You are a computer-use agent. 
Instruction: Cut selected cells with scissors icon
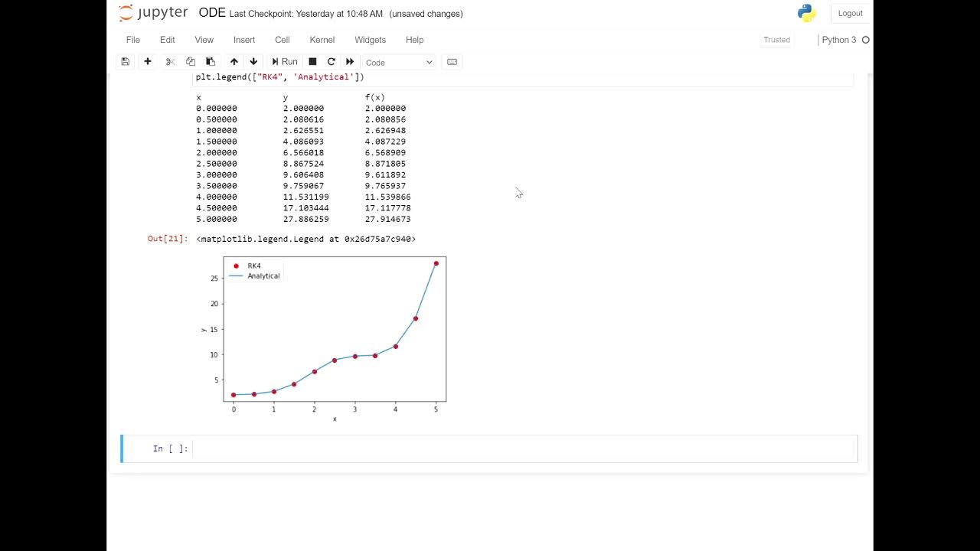[x=170, y=62]
